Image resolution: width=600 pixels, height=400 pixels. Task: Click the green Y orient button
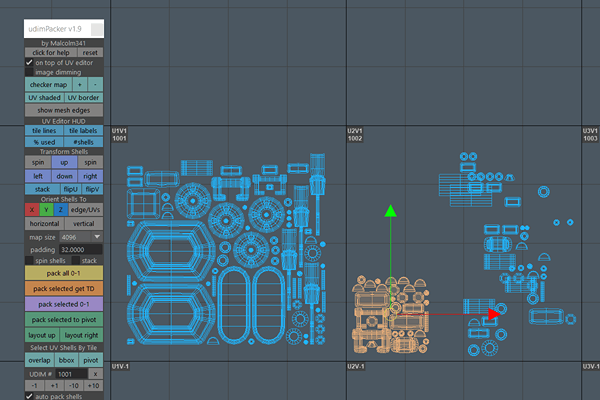(x=46, y=209)
